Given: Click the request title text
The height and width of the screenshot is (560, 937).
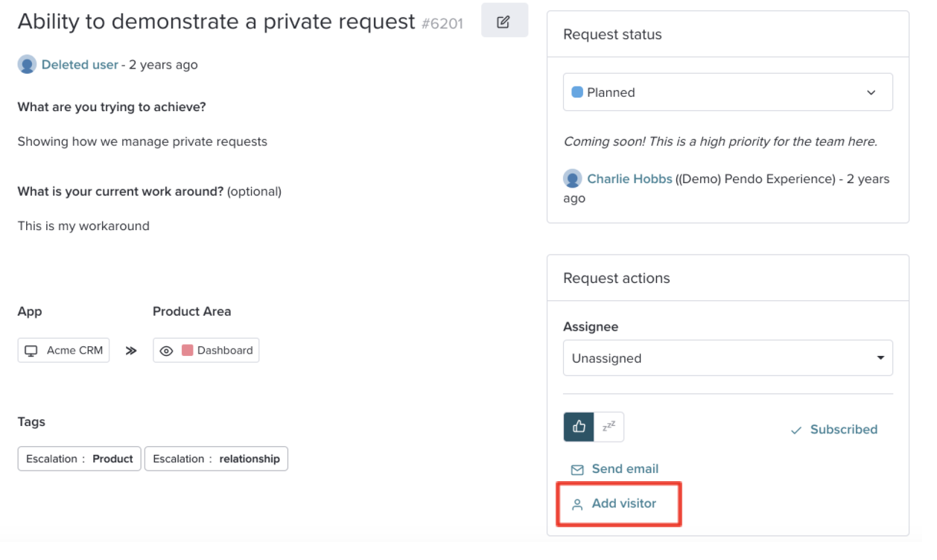Looking at the screenshot, I should [x=216, y=22].
